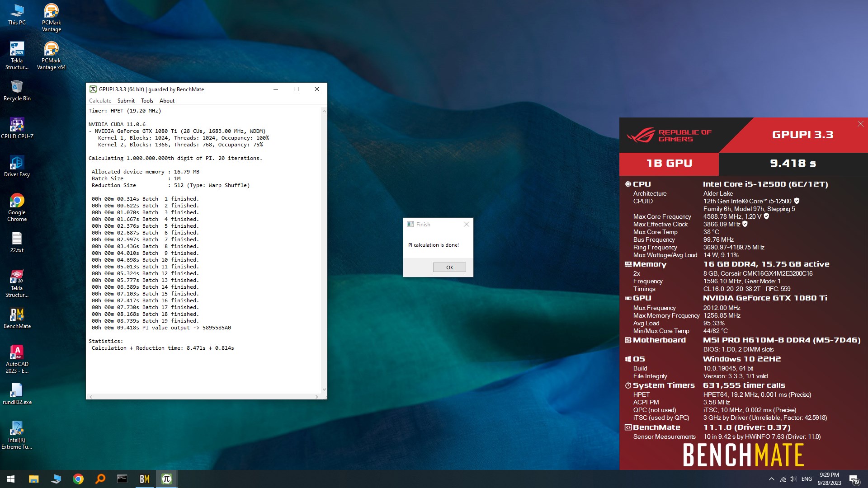The height and width of the screenshot is (488, 868).
Task: Show hidden system tray icons
Action: [x=771, y=479]
